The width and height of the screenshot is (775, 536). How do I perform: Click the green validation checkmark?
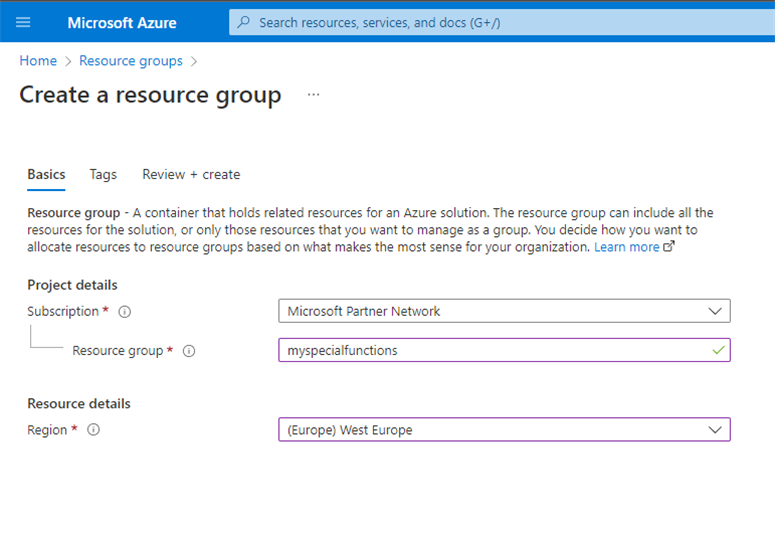pos(718,350)
